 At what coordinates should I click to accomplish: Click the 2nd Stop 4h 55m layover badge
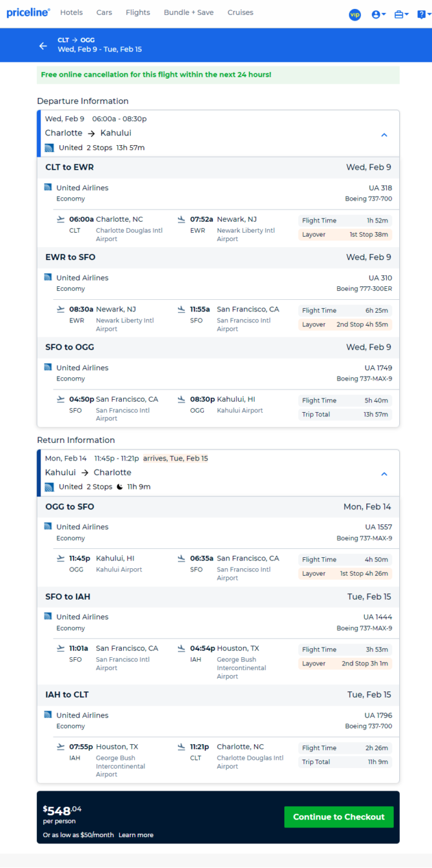point(345,324)
